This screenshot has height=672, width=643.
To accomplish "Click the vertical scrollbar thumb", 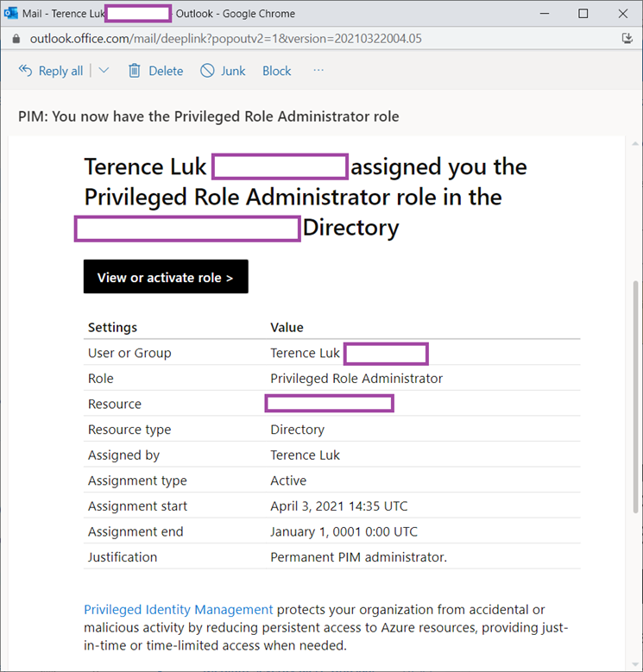I will click(x=636, y=397).
